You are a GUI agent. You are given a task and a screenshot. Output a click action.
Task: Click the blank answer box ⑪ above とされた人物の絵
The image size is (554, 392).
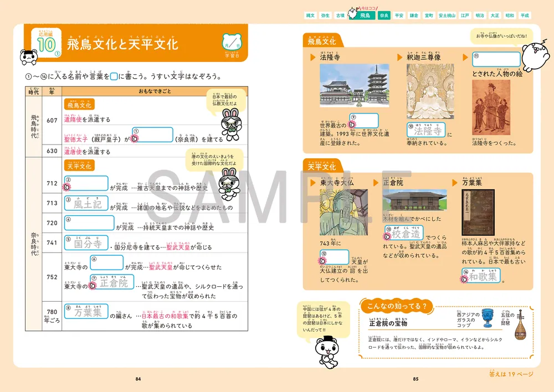496,58
